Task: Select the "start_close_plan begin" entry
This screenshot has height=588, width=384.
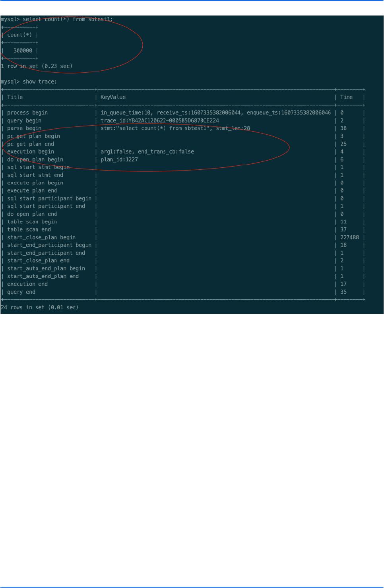Action: tap(33, 237)
